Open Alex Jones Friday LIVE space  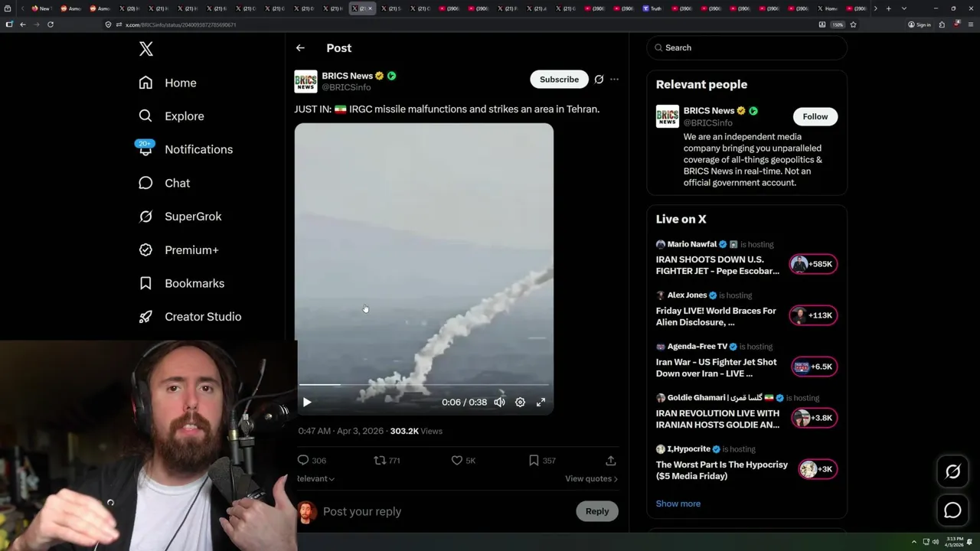click(716, 317)
